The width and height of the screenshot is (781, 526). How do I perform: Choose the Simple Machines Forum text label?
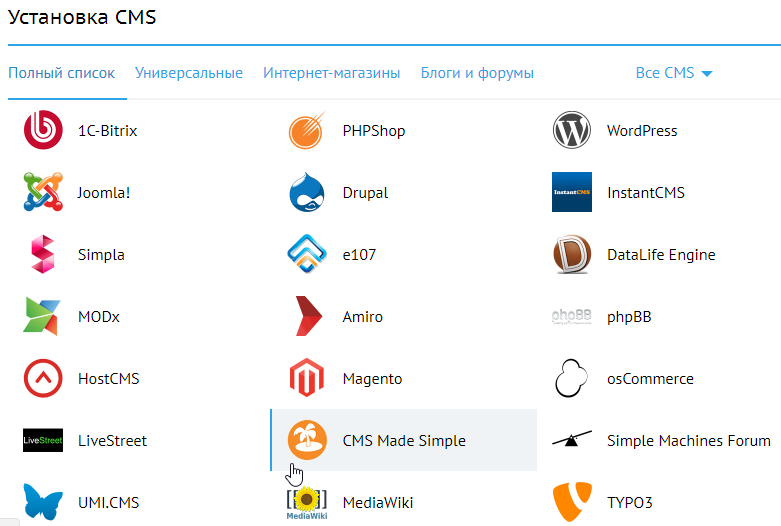(689, 440)
